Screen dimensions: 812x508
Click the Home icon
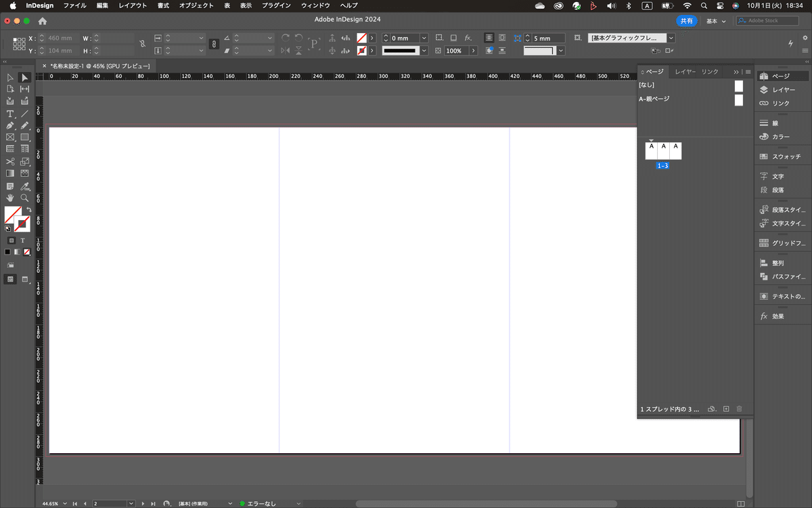pyautogui.click(x=43, y=21)
